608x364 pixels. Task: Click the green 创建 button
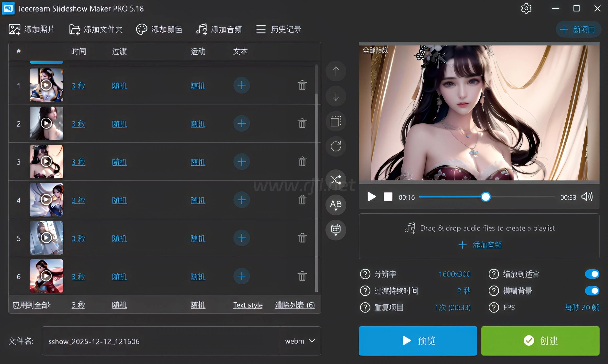click(x=540, y=341)
